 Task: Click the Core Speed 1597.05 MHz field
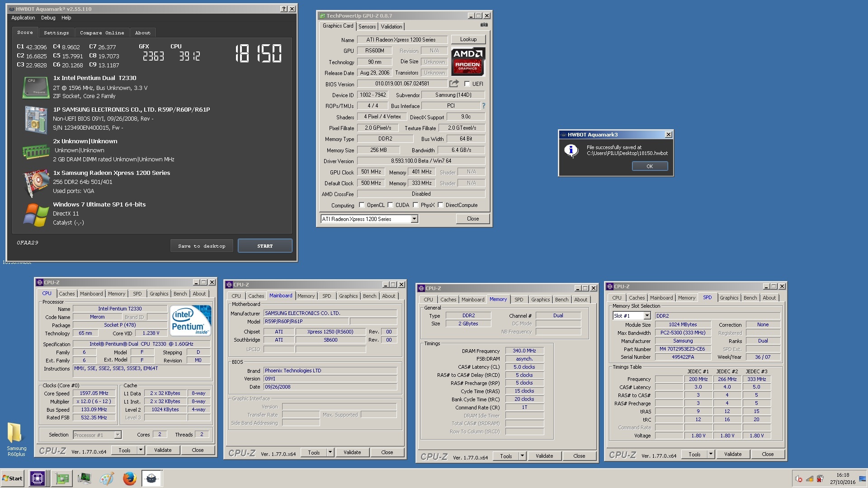point(94,394)
